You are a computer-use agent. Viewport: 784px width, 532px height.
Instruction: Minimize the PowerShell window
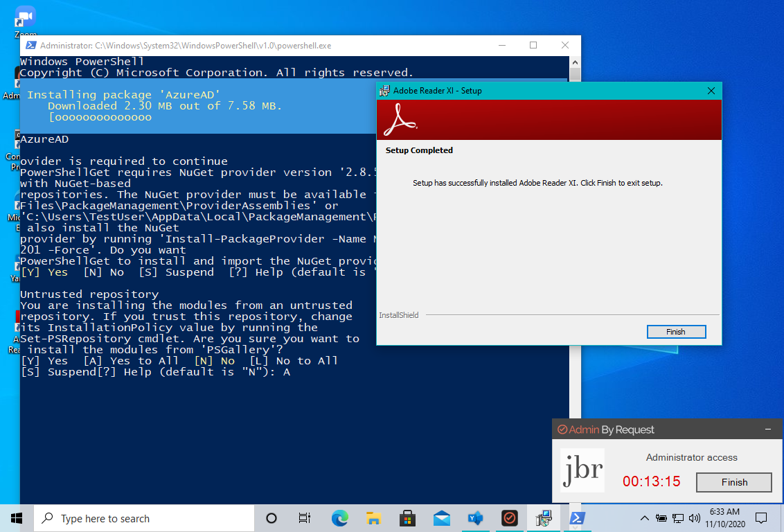(x=502, y=46)
